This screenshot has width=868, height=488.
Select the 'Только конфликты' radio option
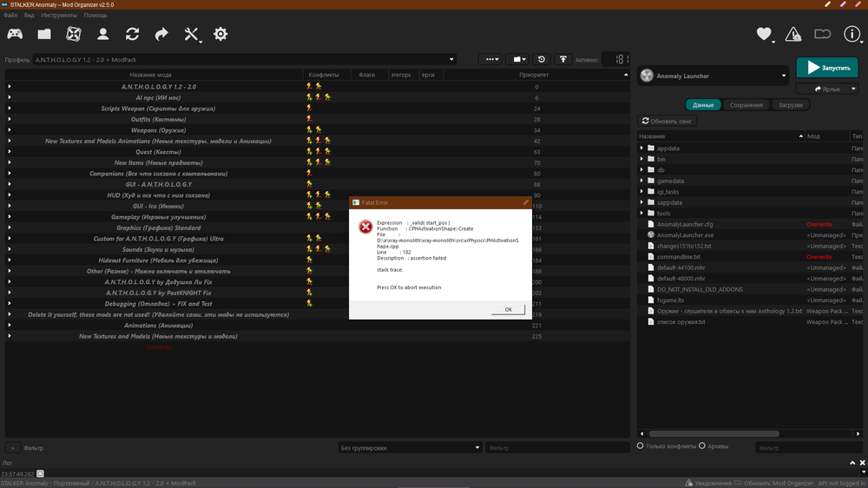click(x=641, y=446)
